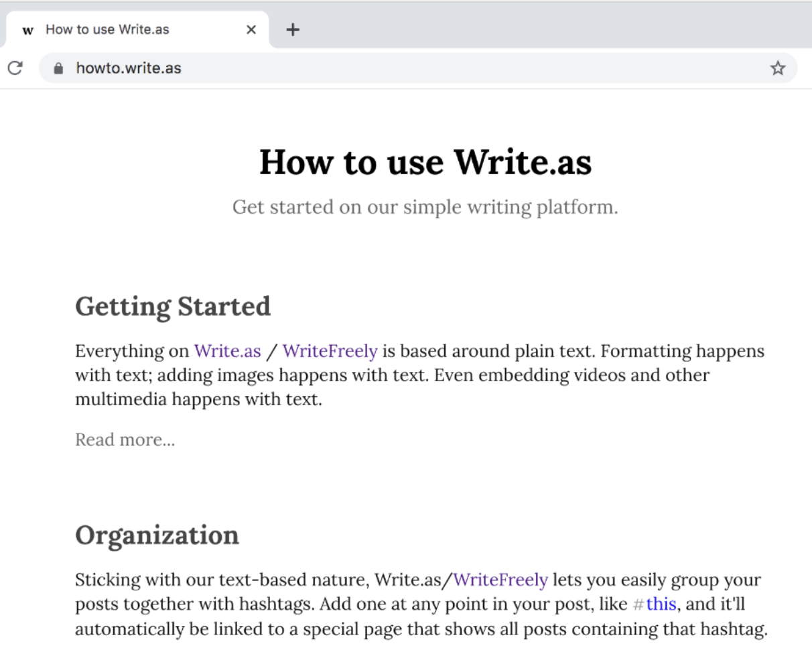Click the text 'multimedia happens with text.'

pos(198,399)
